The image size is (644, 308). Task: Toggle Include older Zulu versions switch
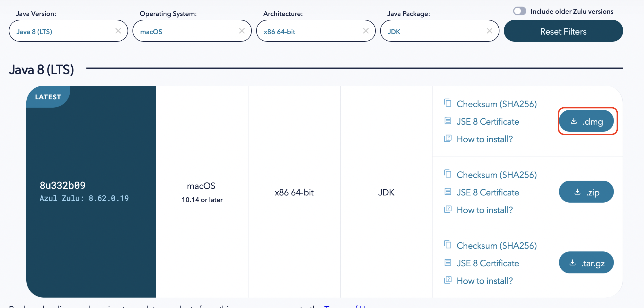pyautogui.click(x=519, y=11)
